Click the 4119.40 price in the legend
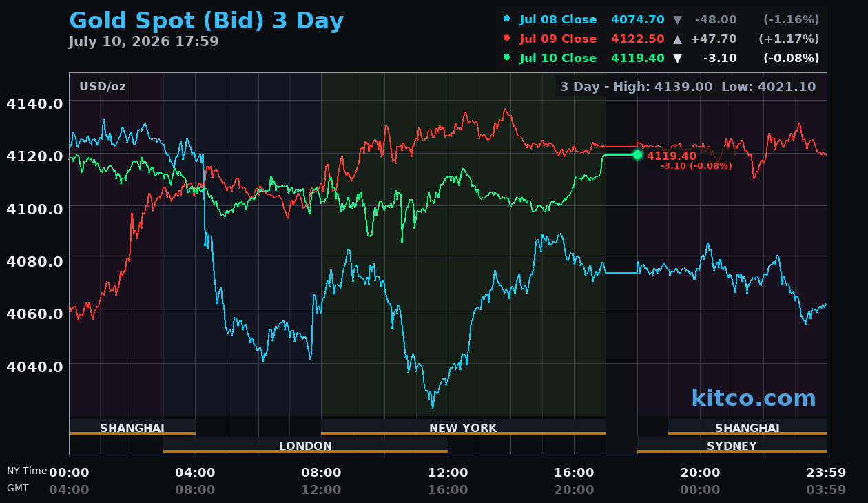 click(x=637, y=59)
